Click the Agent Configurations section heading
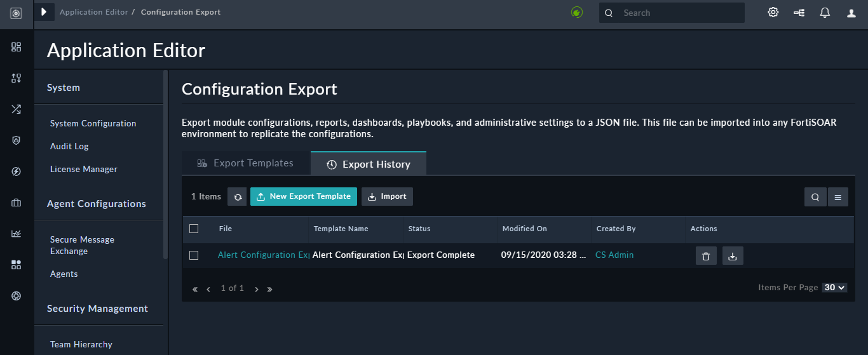The width and height of the screenshot is (868, 355). pos(97,204)
